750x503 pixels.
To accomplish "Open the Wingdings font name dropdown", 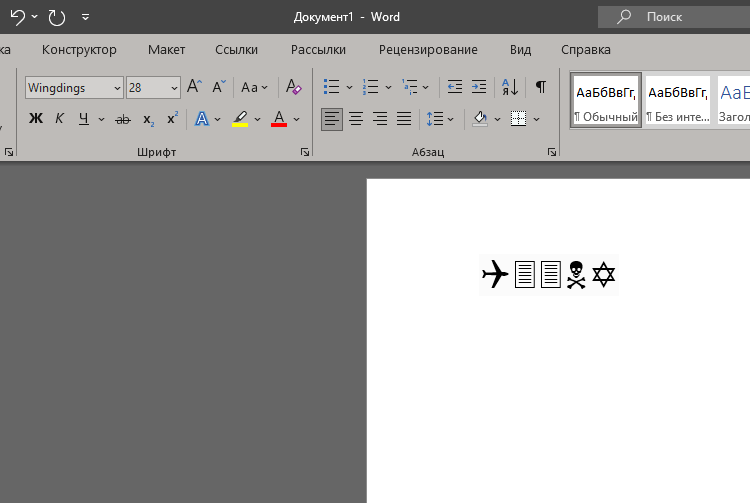I will 117,88.
